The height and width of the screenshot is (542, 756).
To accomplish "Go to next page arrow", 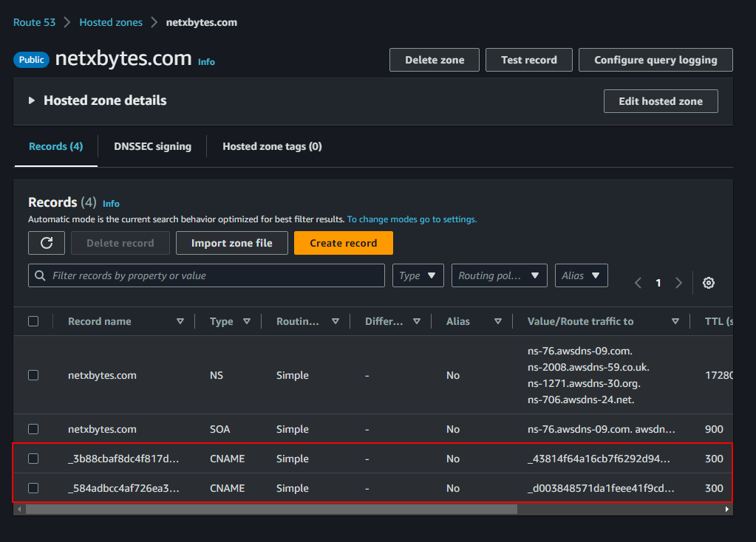I will click(x=678, y=283).
